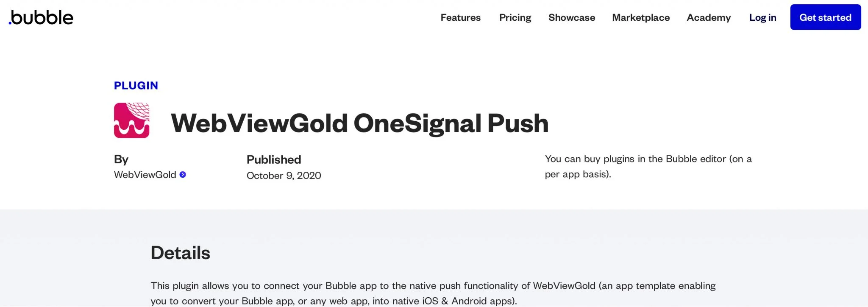Open the Pricing page
Image resolution: width=868 pixels, height=307 pixels.
click(515, 17)
